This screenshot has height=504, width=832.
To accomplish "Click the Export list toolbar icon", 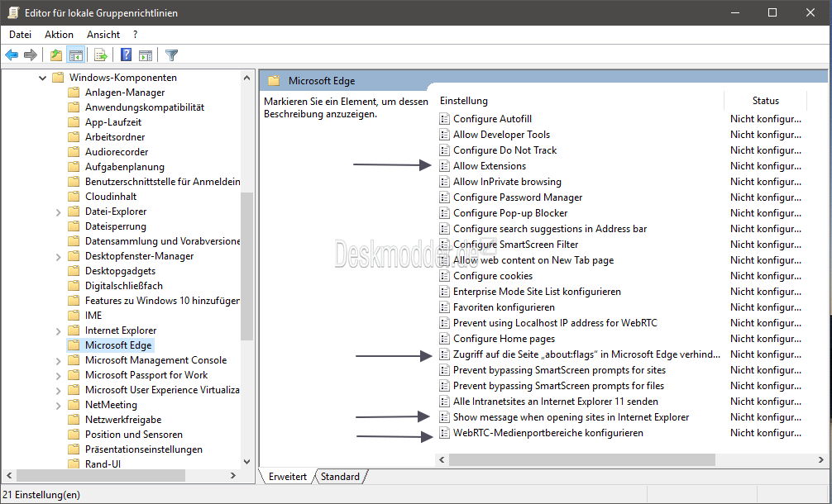I will pyautogui.click(x=100, y=55).
